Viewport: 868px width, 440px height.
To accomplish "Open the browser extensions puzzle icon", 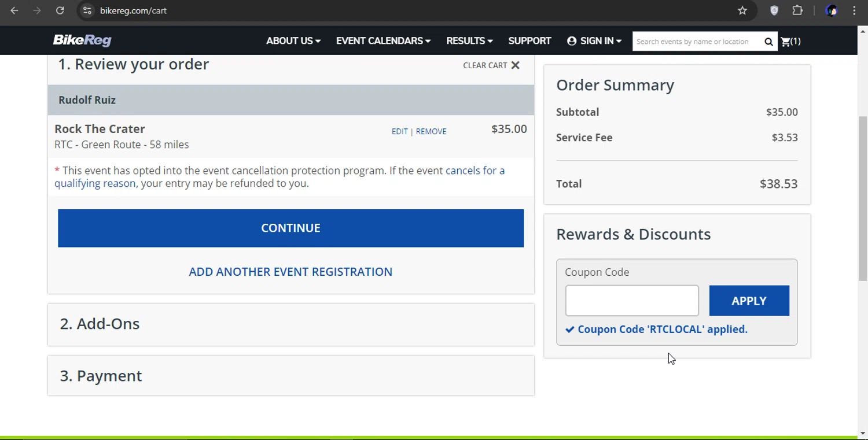I will point(797,10).
